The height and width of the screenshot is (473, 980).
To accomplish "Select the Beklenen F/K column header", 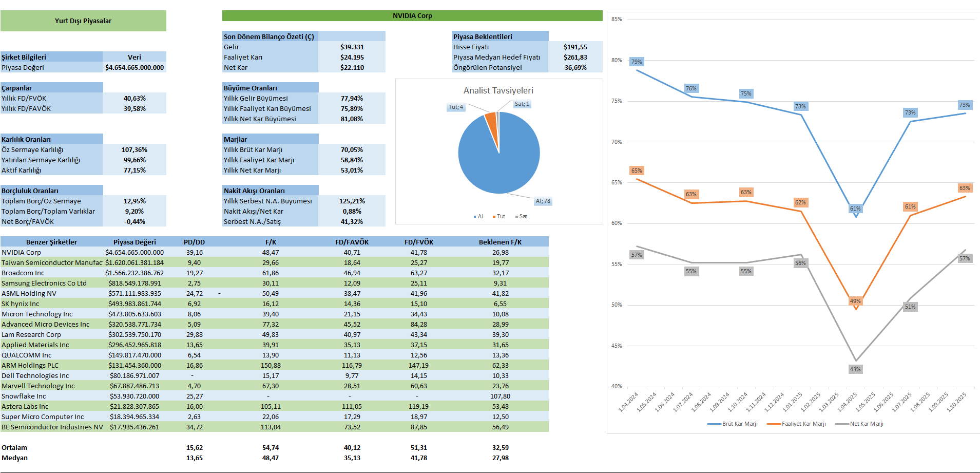I will click(x=500, y=242).
